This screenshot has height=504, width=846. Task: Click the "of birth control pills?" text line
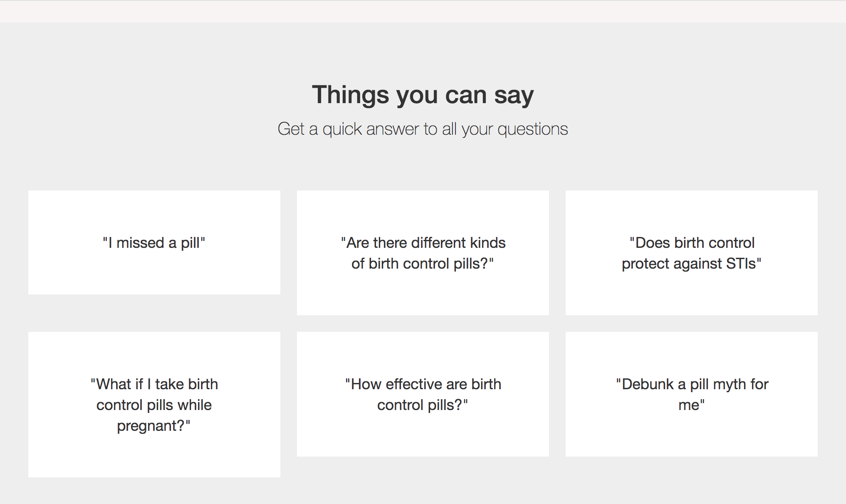pos(423,264)
